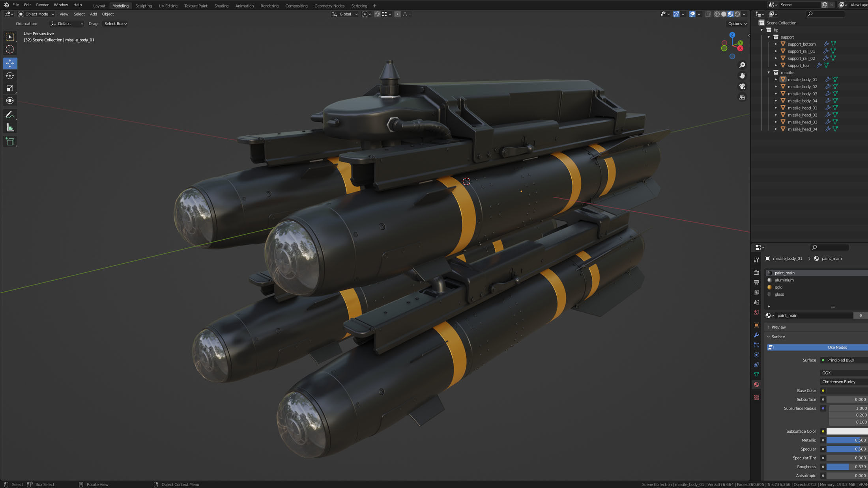Click the zoom magnifier viewport gizmo

(x=742, y=65)
